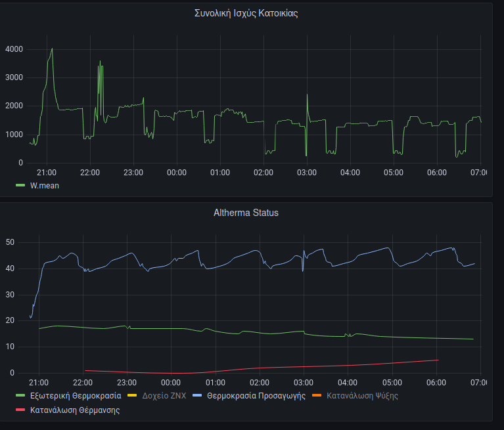Click the end of the red heating consumption line
The image size is (504, 430).
[x=438, y=360]
